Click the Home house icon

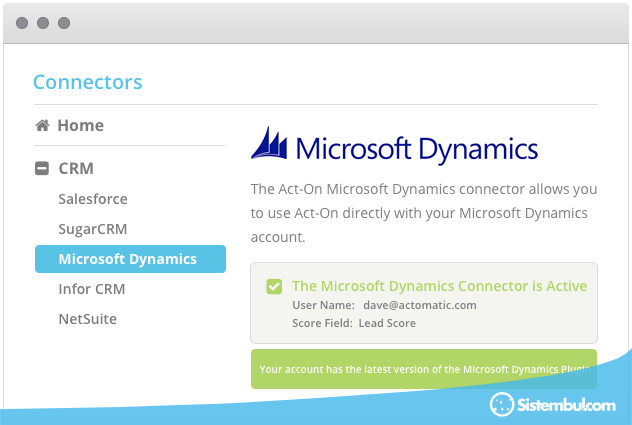(42, 125)
